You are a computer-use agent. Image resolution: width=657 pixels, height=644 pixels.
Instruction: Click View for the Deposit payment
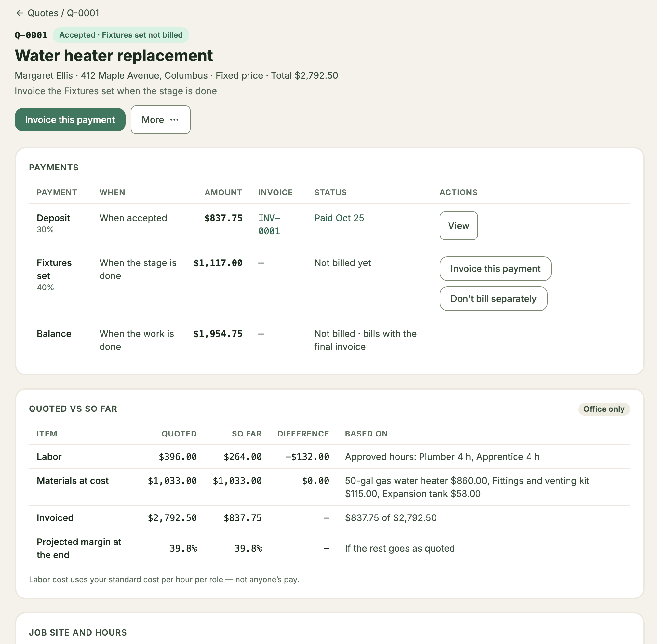coord(459,226)
